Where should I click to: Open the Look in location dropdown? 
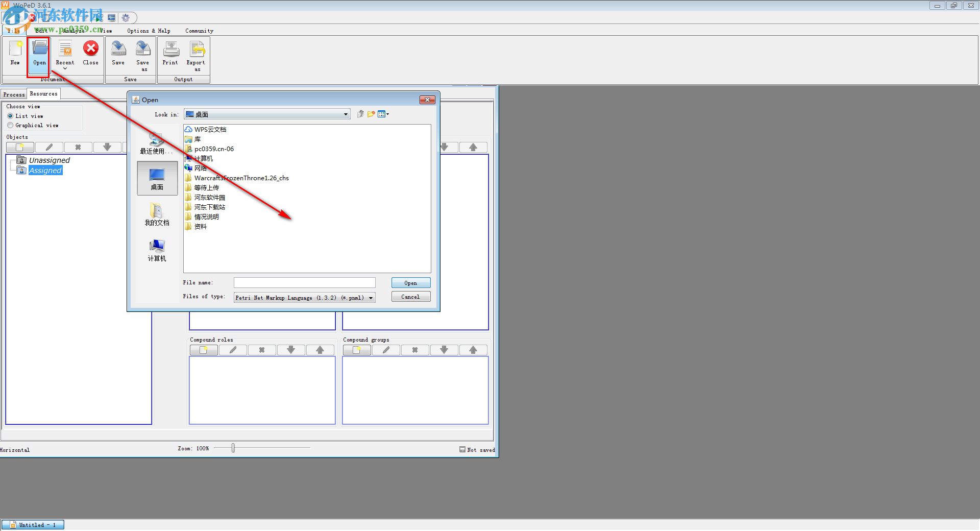point(267,114)
